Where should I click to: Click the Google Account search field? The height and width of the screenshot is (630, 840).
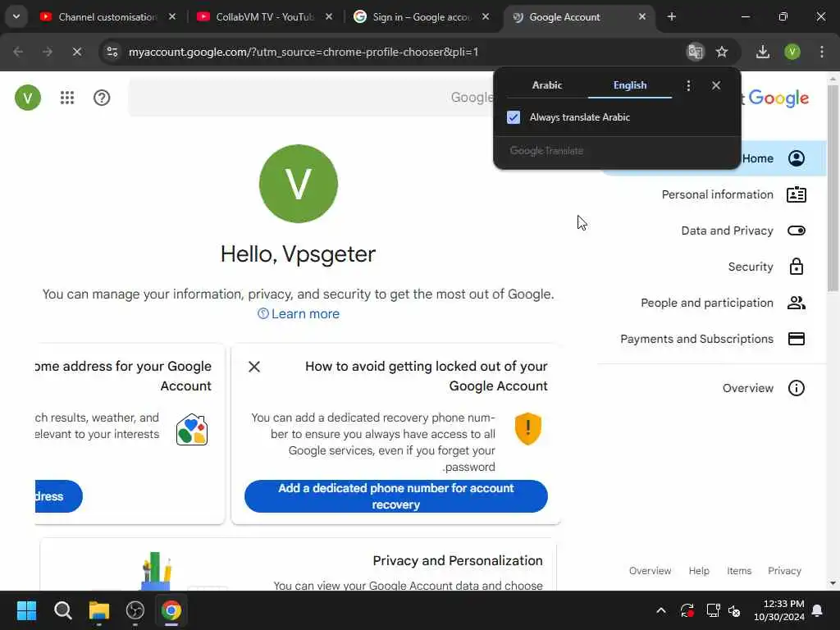[311, 97]
